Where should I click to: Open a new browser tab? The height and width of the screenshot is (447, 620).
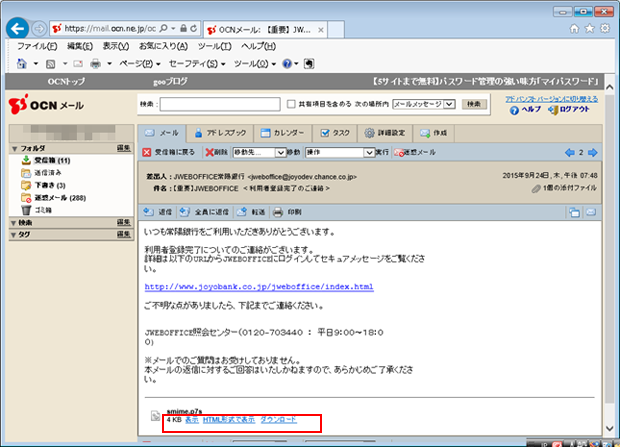[x=336, y=30]
